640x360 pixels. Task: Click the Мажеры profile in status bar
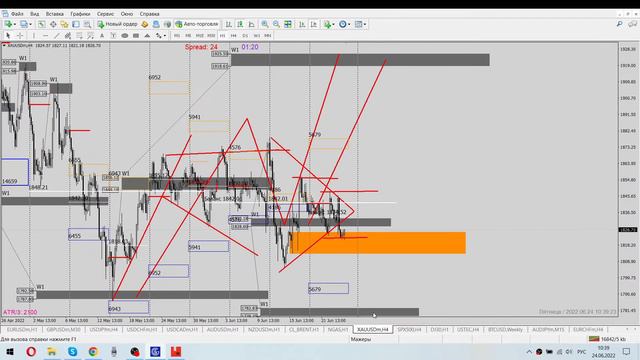[361, 339]
